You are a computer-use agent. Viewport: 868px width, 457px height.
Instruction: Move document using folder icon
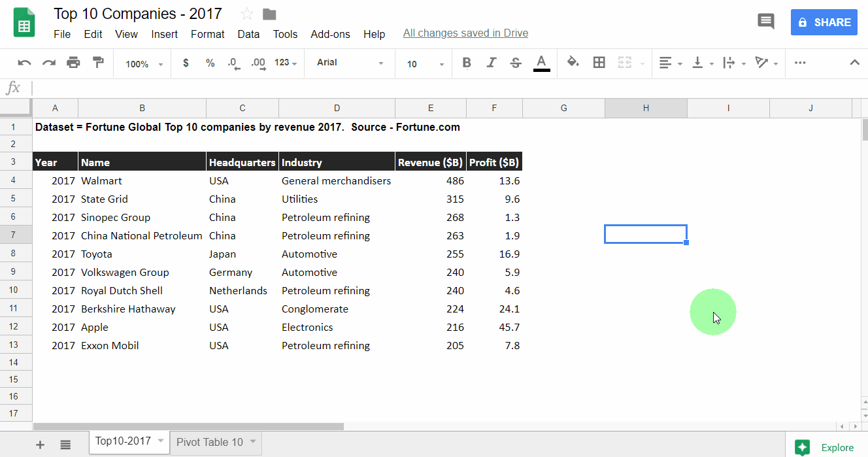(x=269, y=14)
